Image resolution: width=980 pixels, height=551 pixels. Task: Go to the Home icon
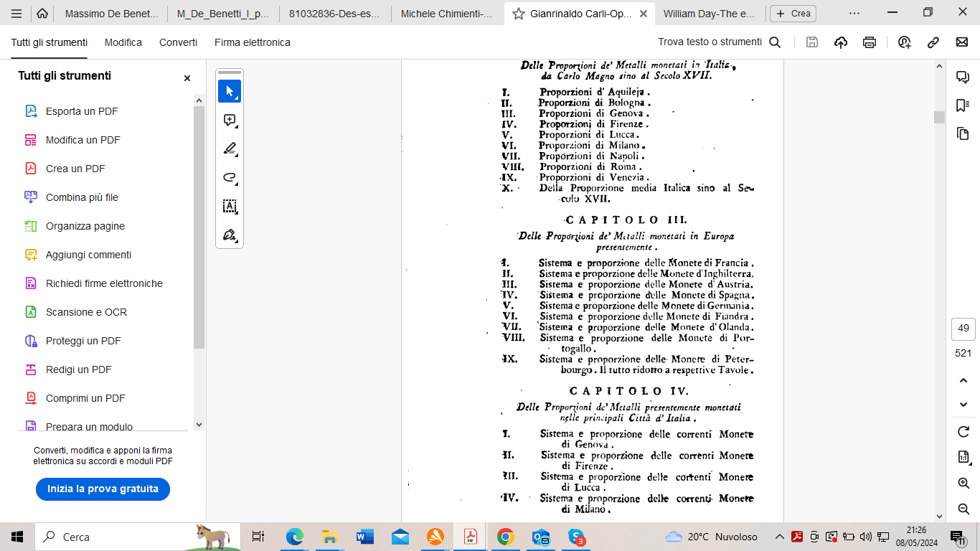(42, 13)
